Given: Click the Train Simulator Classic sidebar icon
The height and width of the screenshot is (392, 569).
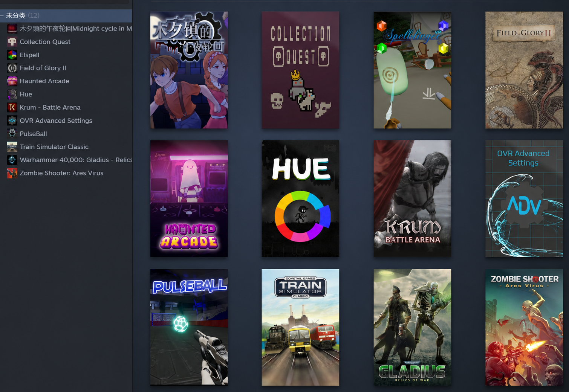Looking at the screenshot, I should click(12, 147).
